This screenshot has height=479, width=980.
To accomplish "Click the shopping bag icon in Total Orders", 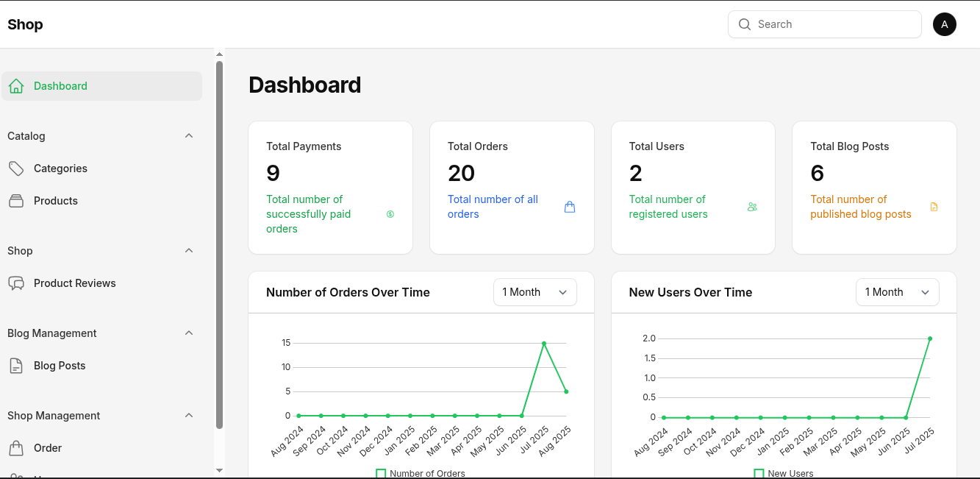I will pos(569,207).
